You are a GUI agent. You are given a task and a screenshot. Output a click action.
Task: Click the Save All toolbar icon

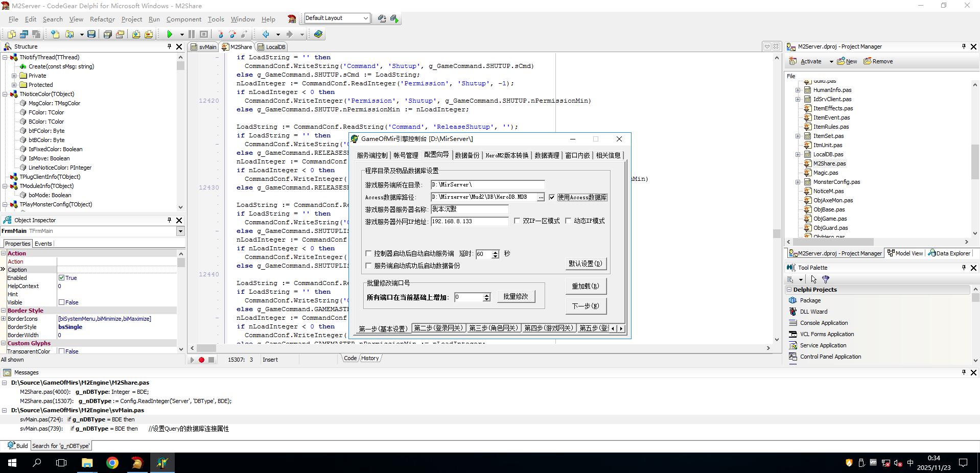[x=107, y=34]
